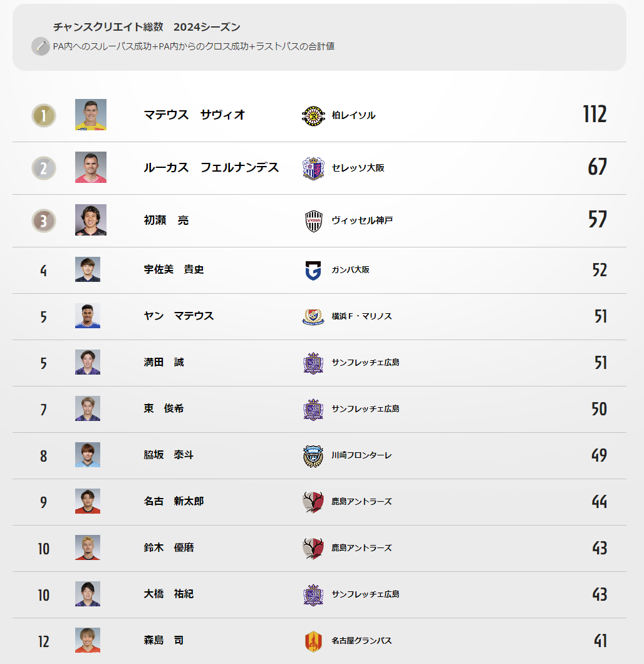The image size is (644, 664).
Task: Click the Vissel Kobe club crest
Action: pos(313,220)
